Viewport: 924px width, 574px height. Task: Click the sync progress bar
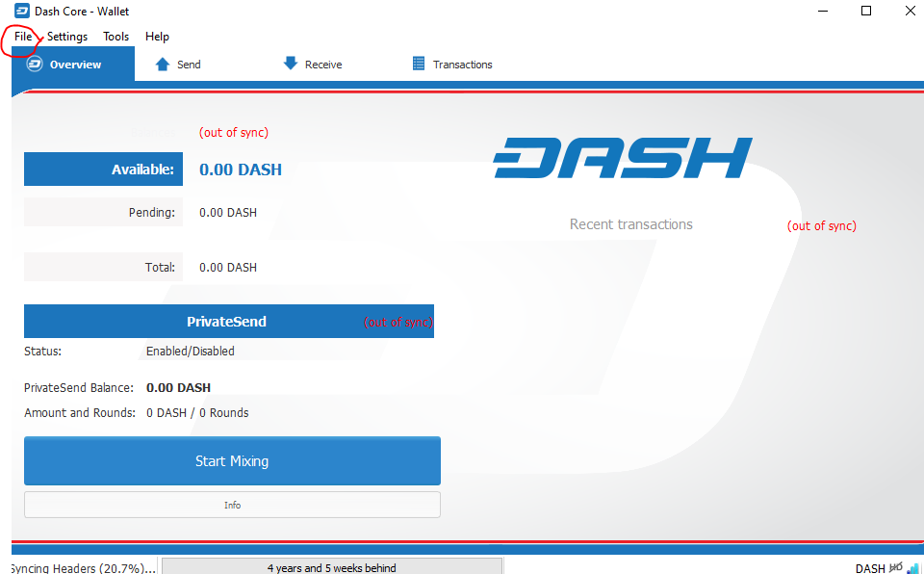pos(332,567)
